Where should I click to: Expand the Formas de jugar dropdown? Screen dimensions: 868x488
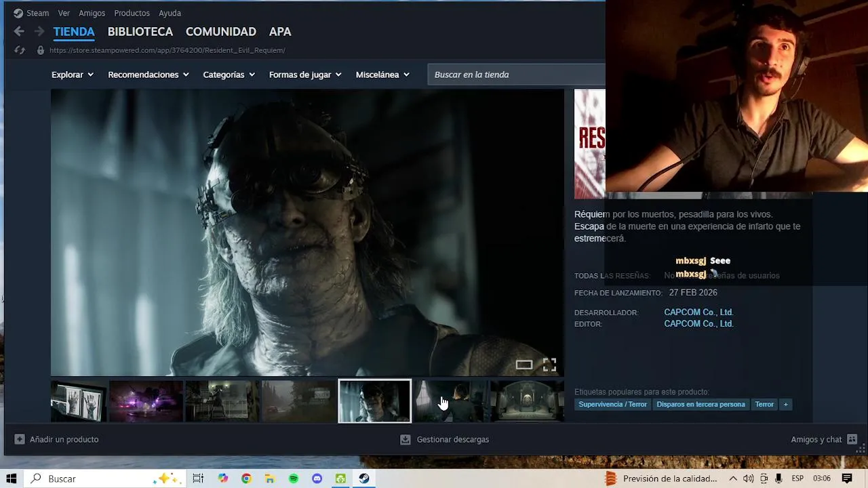pos(305,75)
